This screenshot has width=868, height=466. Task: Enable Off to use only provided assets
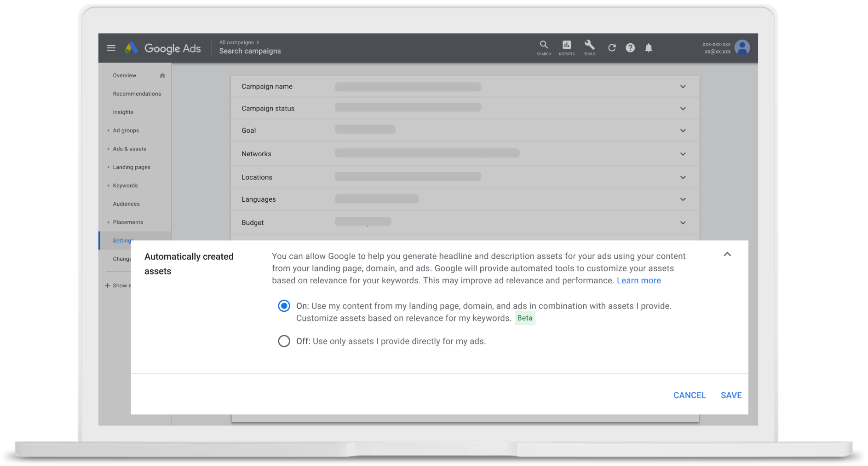pos(284,341)
